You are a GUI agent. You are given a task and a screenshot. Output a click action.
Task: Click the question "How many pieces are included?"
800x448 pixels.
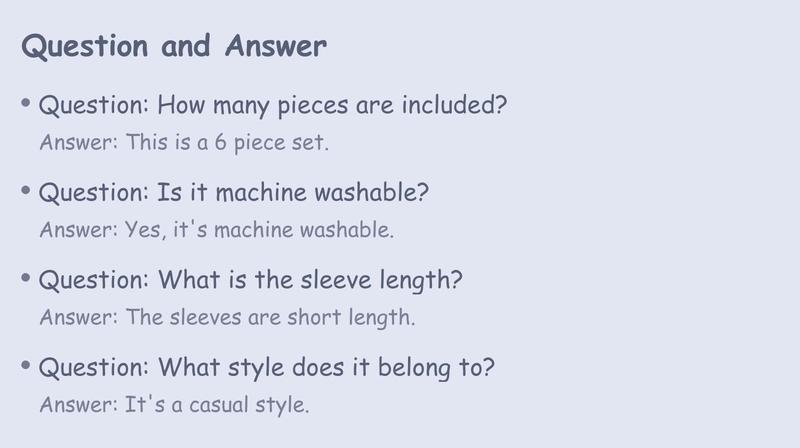[x=332, y=106]
